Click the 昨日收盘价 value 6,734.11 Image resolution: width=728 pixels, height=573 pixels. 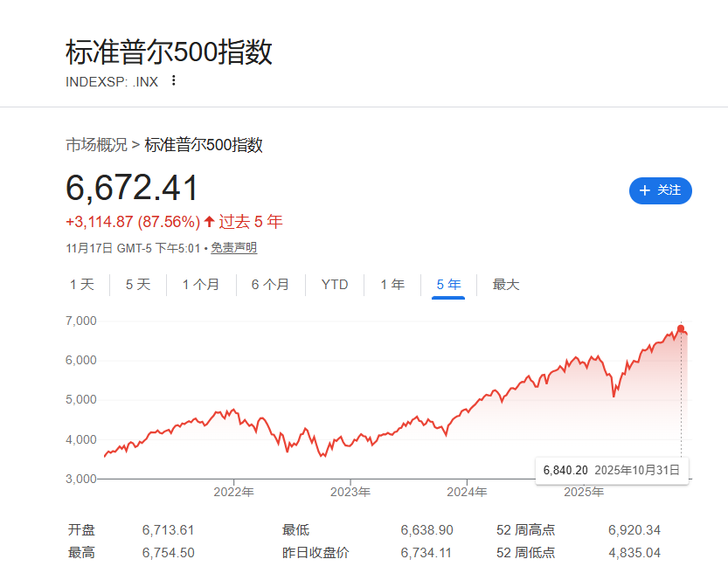[x=425, y=552]
